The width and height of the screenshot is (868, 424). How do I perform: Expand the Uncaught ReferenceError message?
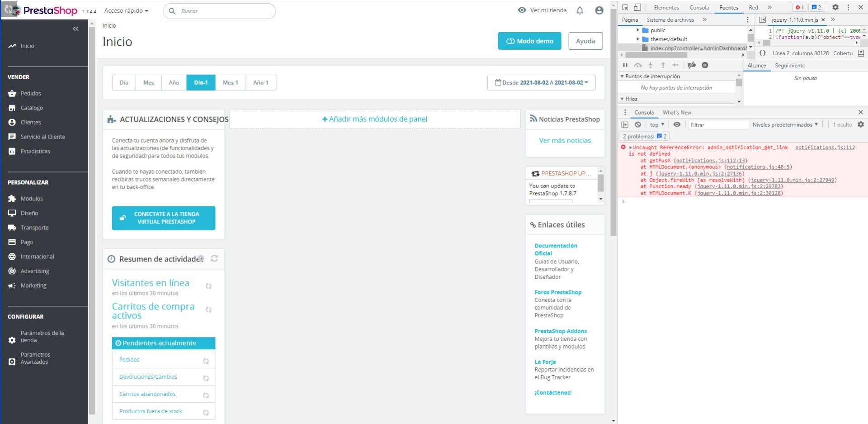(x=630, y=148)
